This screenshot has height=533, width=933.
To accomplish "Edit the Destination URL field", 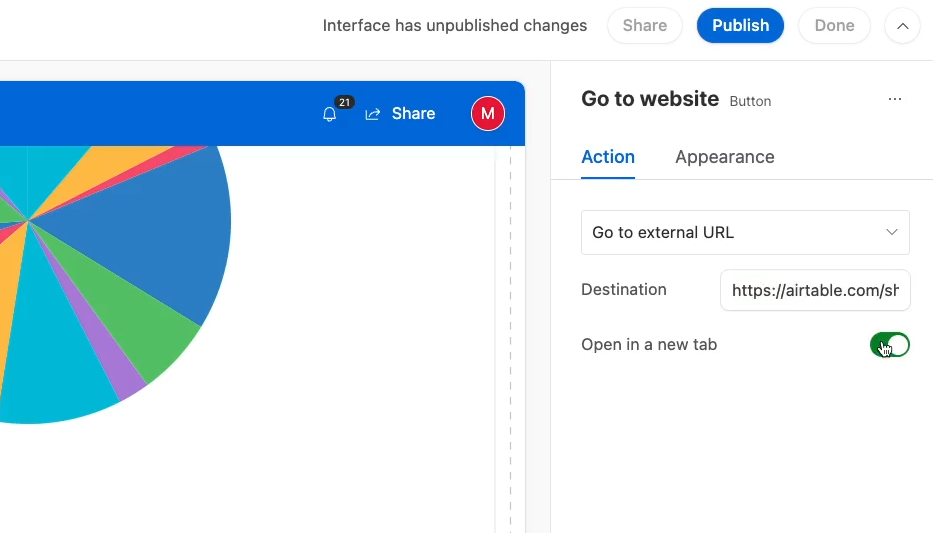I will coord(815,290).
